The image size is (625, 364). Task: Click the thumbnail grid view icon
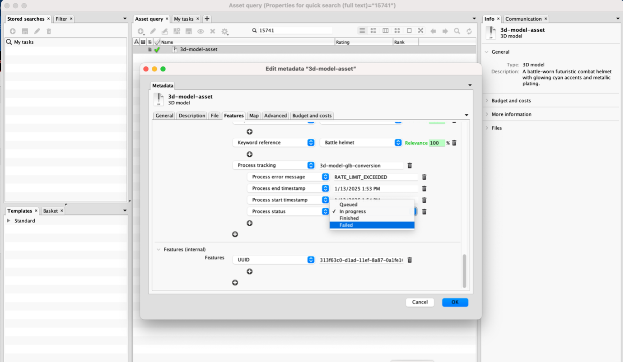coord(397,31)
